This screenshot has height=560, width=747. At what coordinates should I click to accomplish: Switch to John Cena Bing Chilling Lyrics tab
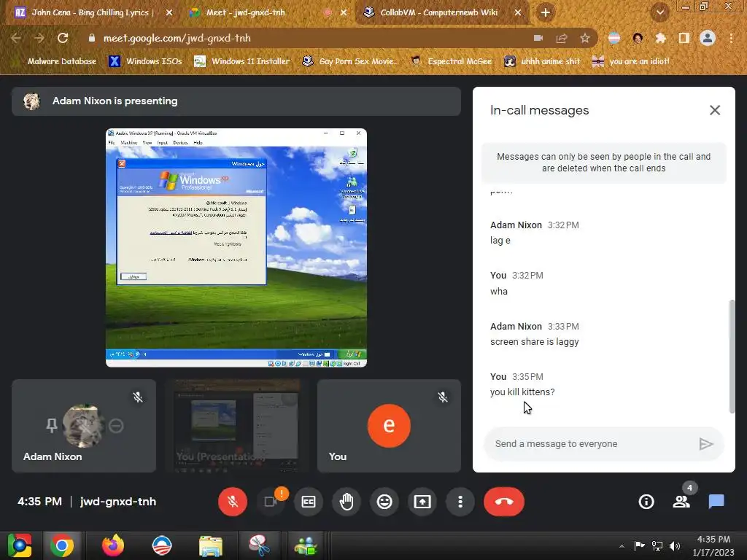(x=89, y=12)
